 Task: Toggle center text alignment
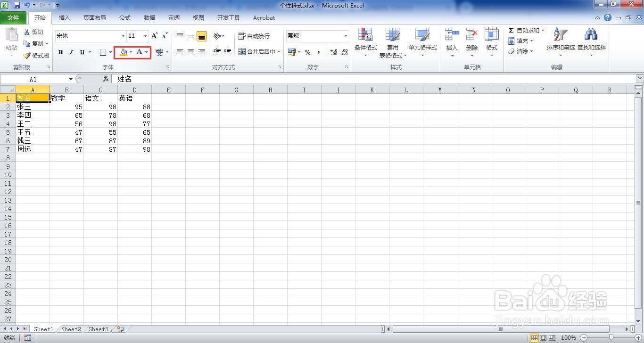pos(191,52)
